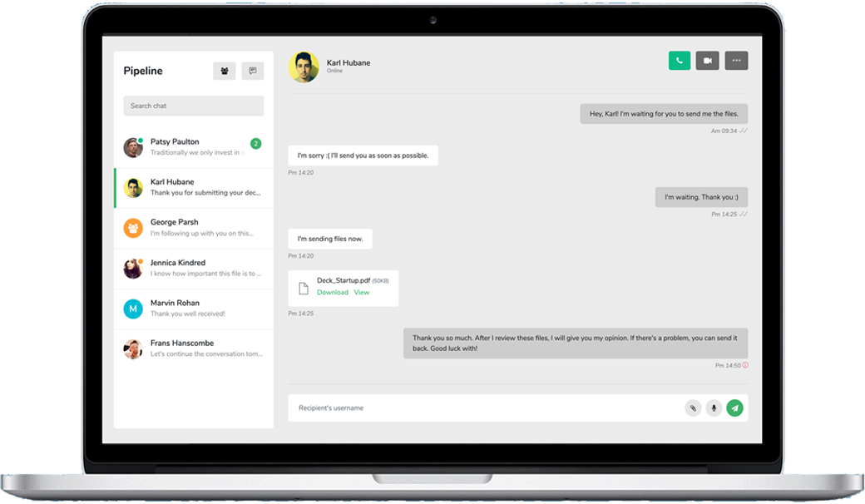
Task: View the Deck_Startup.pdf file
Action: pyautogui.click(x=361, y=292)
